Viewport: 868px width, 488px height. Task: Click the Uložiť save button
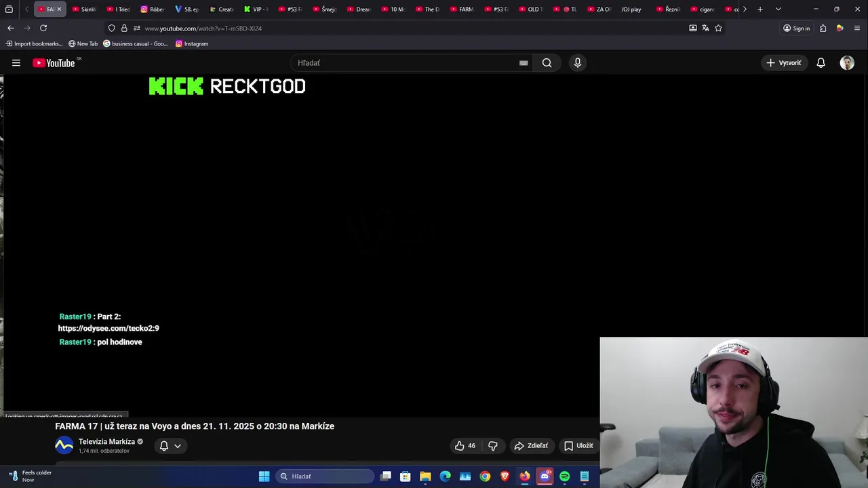click(x=578, y=445)
